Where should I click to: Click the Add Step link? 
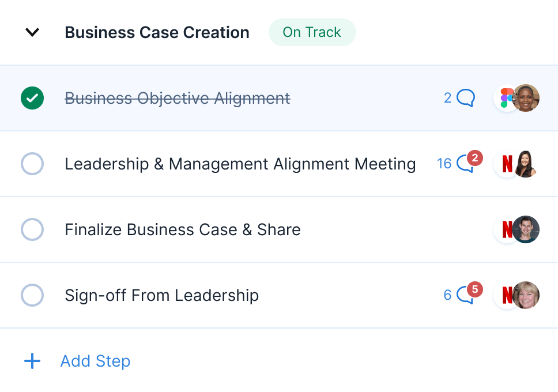pos(95,361)
